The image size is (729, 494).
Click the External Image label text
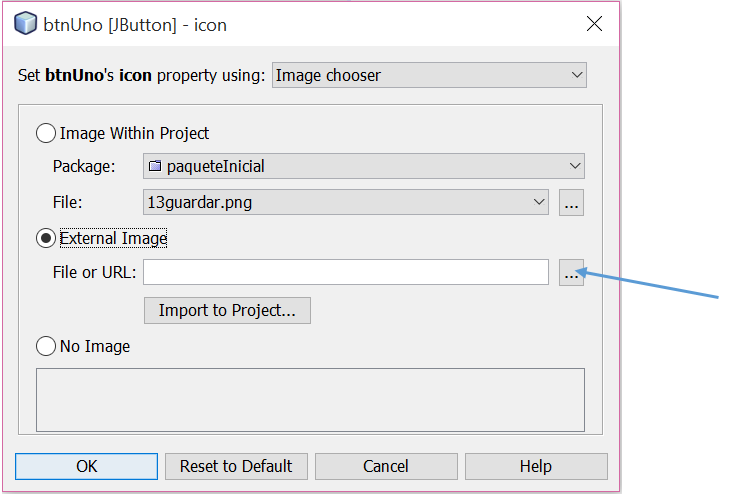[x=113, y=238]
